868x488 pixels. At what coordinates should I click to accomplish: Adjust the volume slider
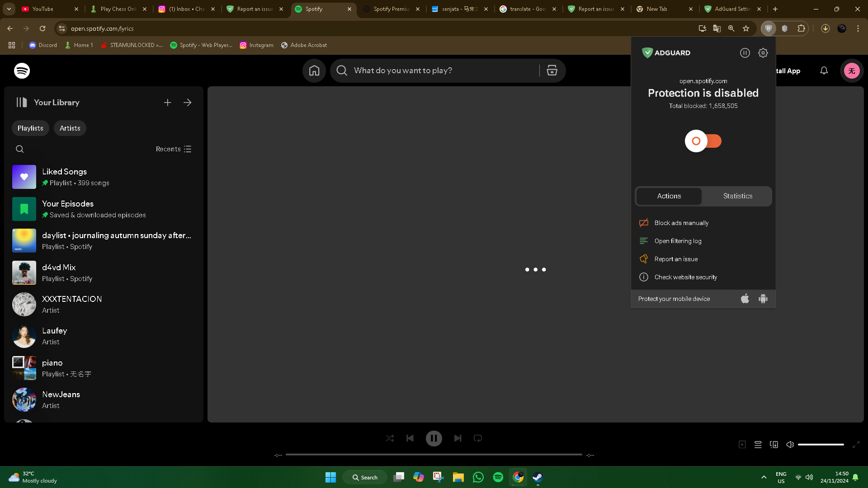(x=820, y=445)
